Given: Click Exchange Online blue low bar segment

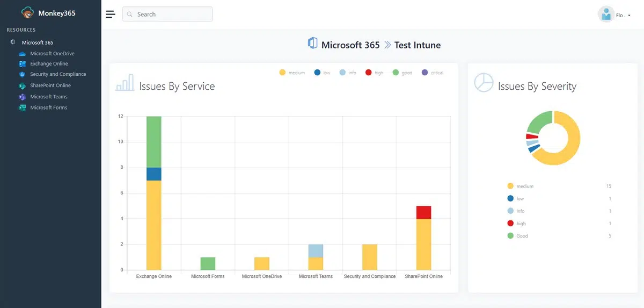Looking at the screenshot, I should (154, 174).
